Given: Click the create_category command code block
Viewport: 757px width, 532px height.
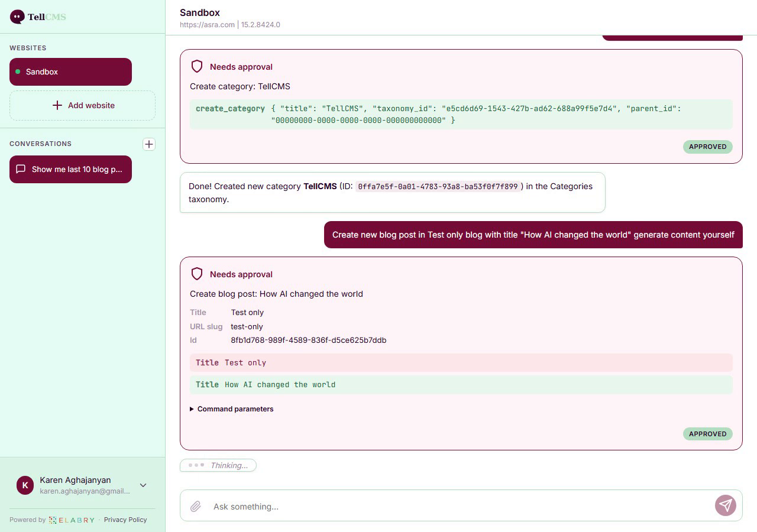Looking at the screenshot, I should click(x=461, y=114).
